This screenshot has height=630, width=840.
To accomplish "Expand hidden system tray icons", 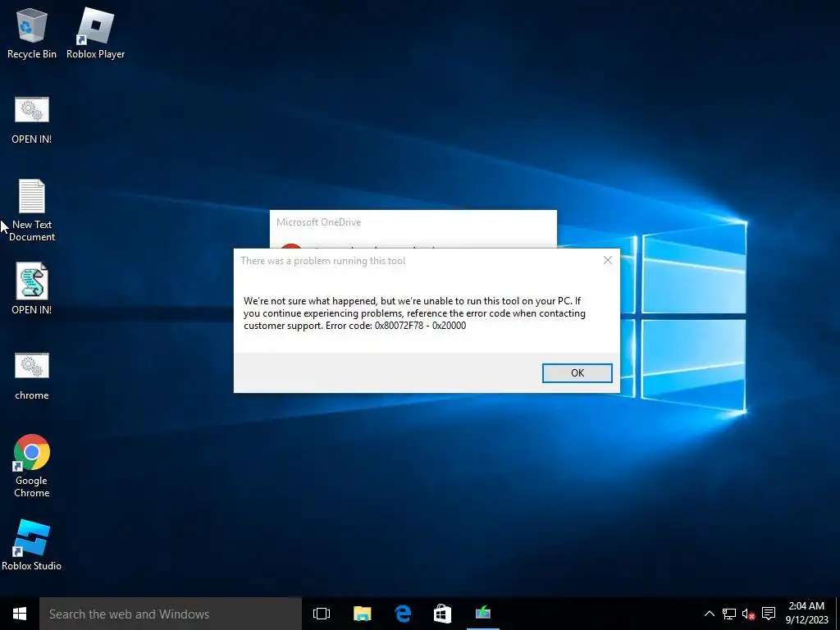I will click(x=709, y=614).
